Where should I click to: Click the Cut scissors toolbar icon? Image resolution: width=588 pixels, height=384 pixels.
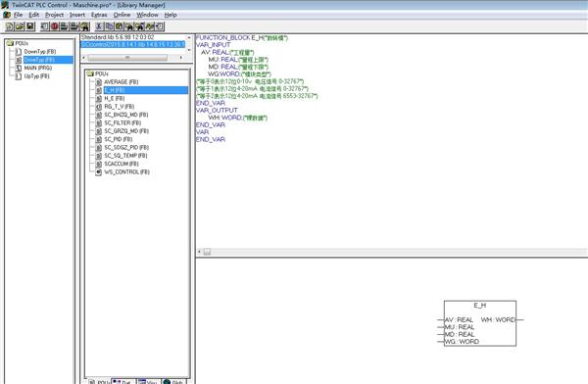pos(99,26)
